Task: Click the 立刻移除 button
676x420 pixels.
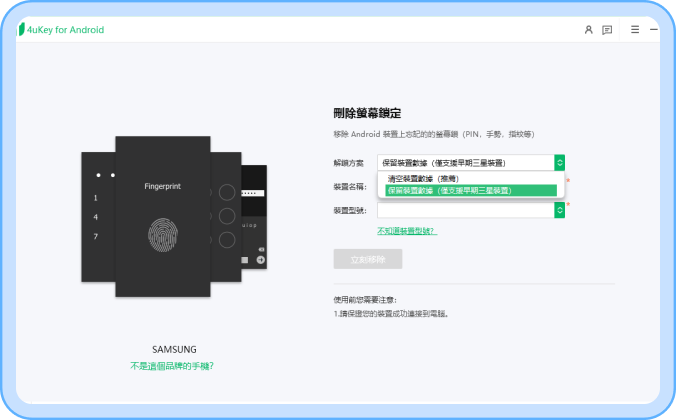Action: (368, 259)
